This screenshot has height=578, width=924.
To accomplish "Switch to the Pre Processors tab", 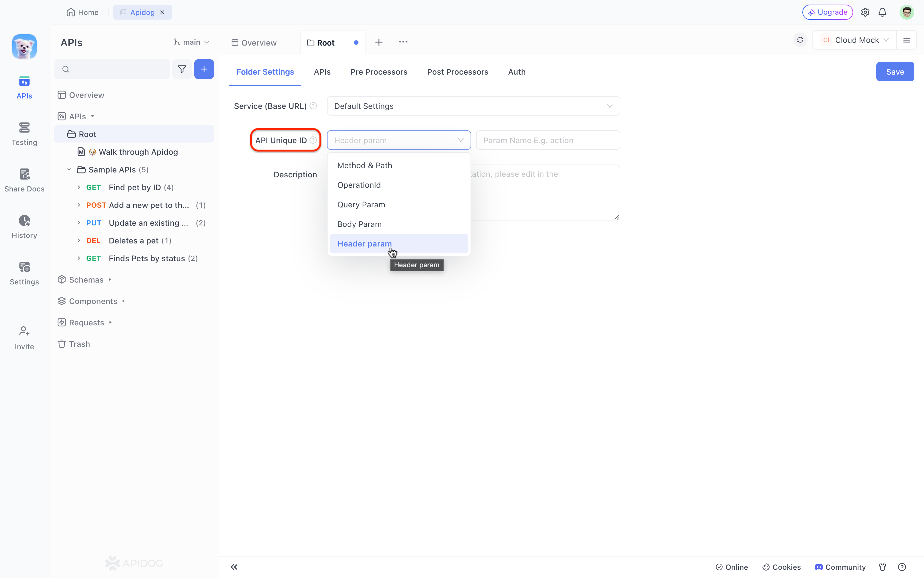I will point(379,72).
